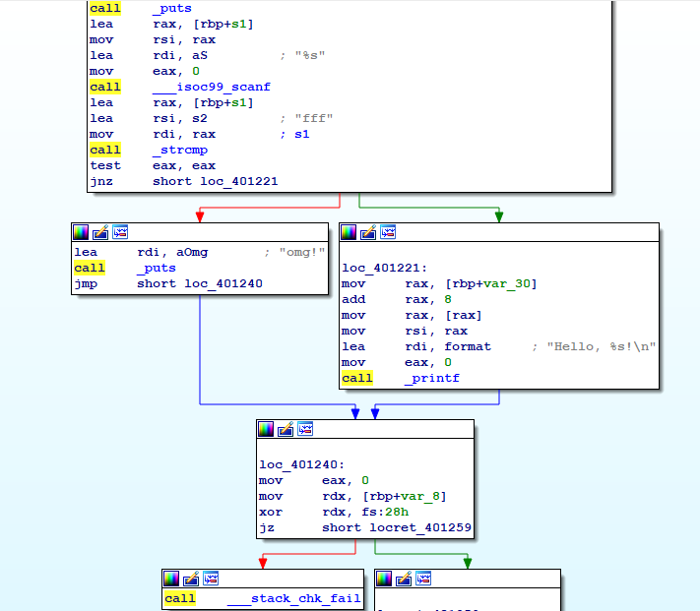
Task: Click _puts in the top block
Action: (172, 9)
